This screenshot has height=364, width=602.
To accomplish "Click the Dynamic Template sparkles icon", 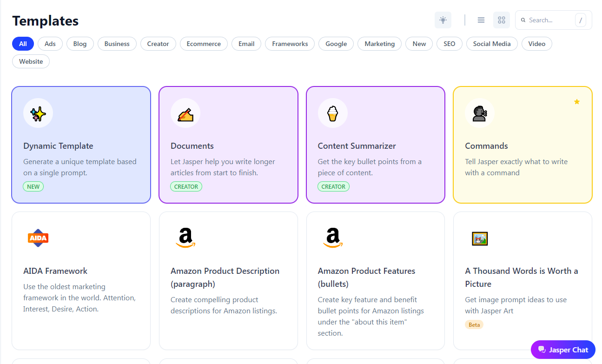I will (x=38, y=113).
